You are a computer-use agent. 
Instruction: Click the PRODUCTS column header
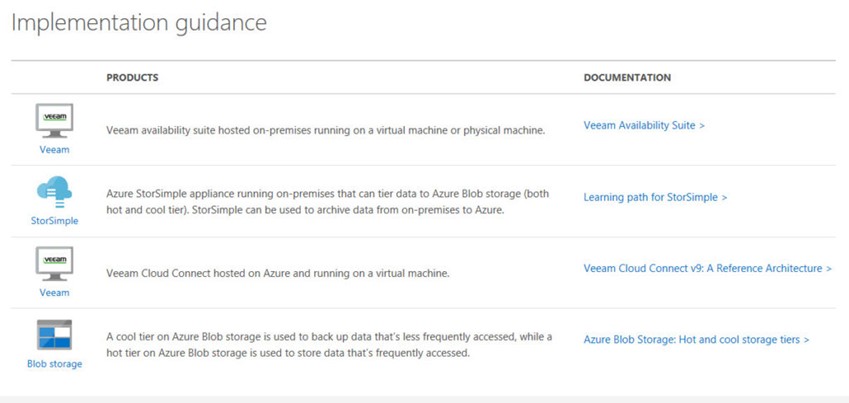132,77
